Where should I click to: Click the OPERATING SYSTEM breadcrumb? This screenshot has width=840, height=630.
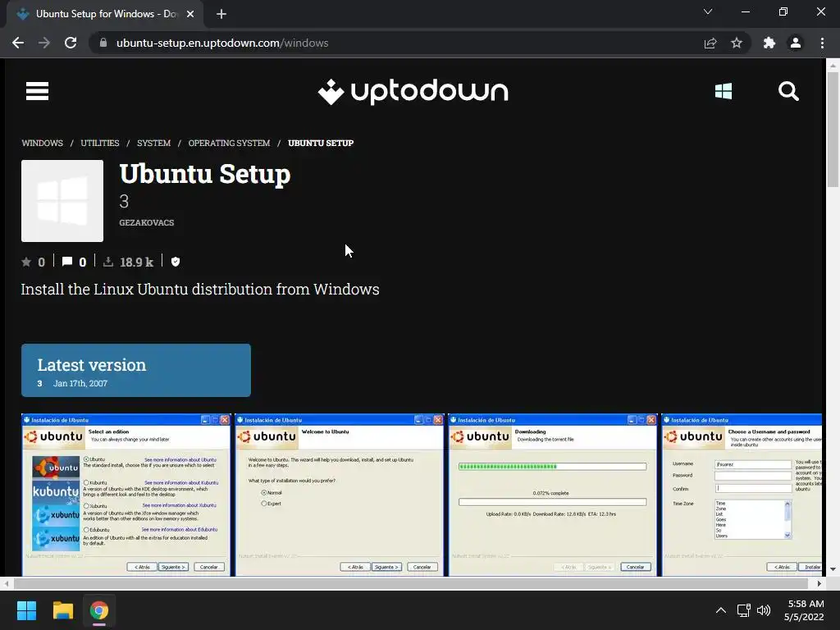(230, 143)
